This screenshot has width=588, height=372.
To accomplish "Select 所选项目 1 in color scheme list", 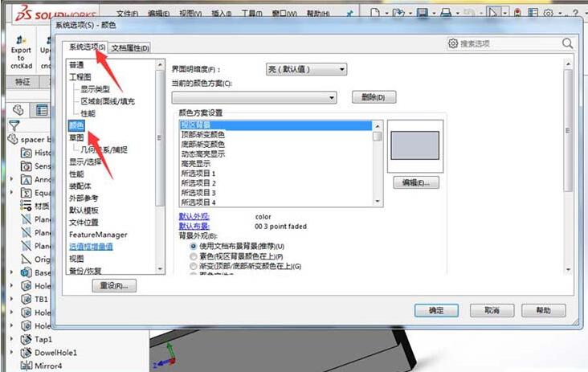I will [x=198, y=174].
